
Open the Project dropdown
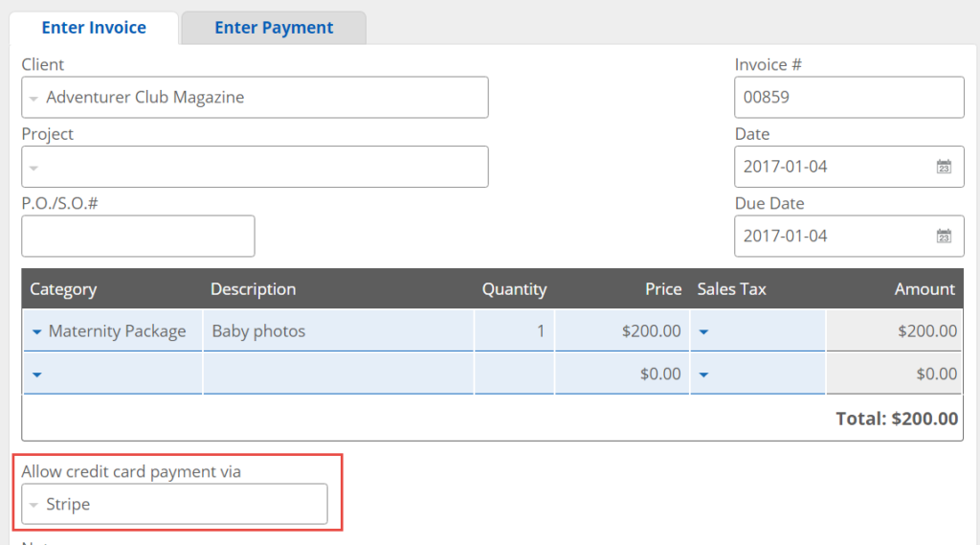[x=34, y=168]
